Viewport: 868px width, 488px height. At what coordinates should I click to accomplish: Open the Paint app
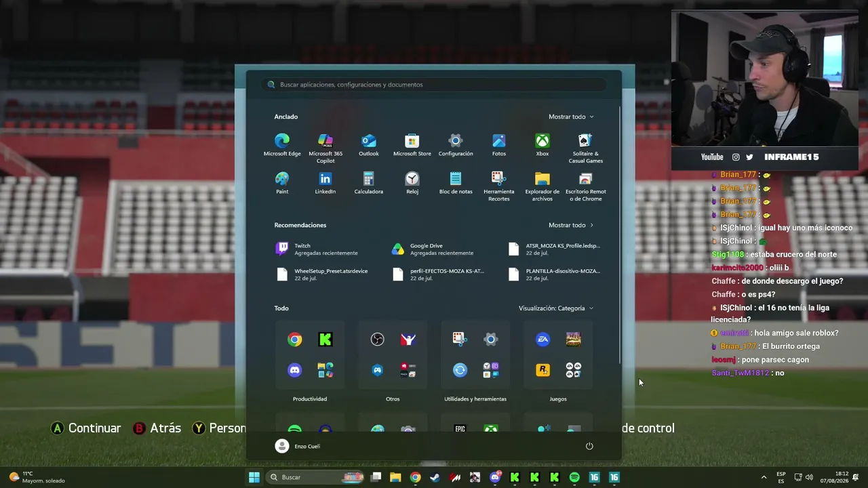click(282, 183)
